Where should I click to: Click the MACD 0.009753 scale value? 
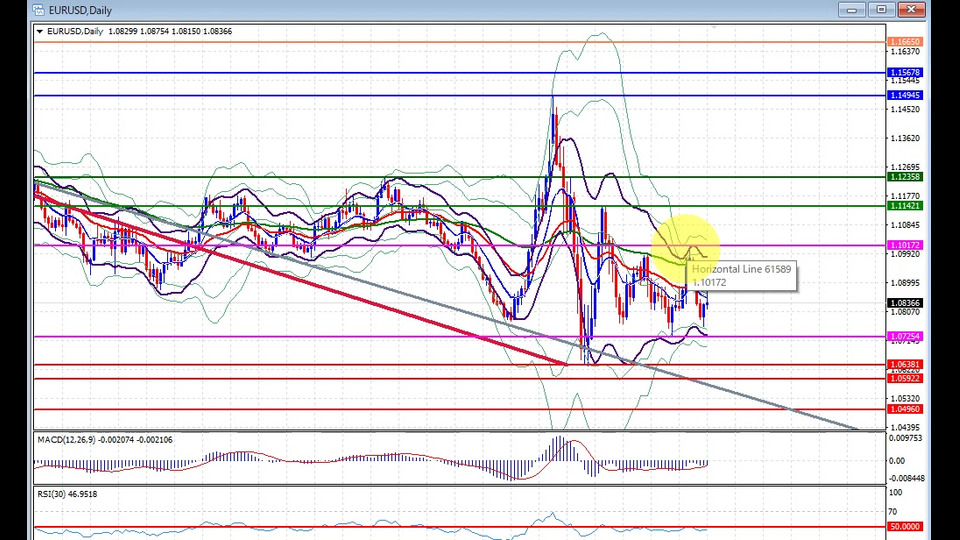click(906, 438)
